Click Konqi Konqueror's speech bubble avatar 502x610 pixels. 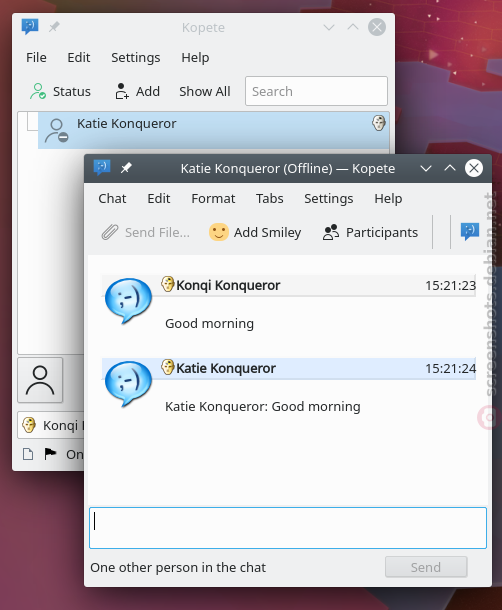click(x=128, y=300)
